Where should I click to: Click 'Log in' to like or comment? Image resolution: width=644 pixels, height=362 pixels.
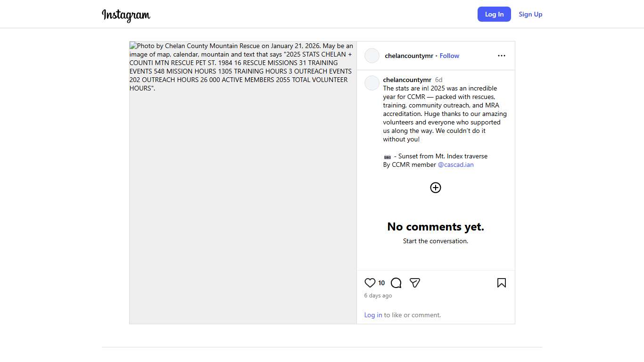coord(373,315)
